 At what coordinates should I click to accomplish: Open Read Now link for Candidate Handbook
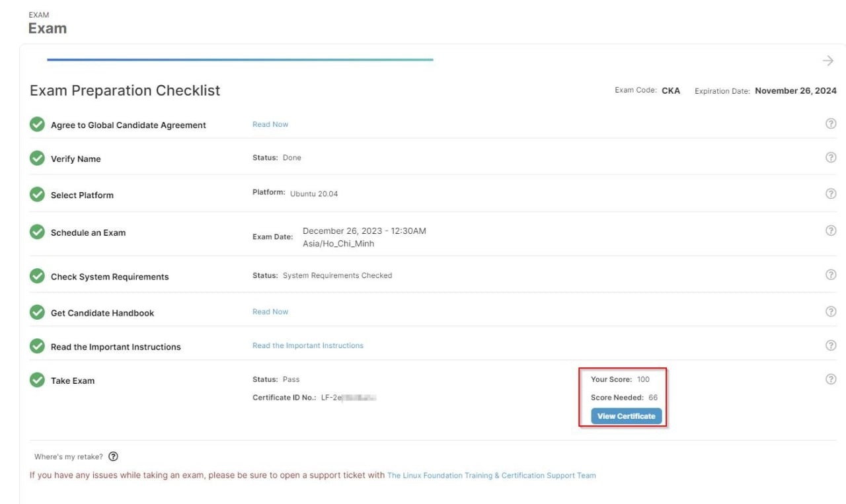[x=270, y=312]
